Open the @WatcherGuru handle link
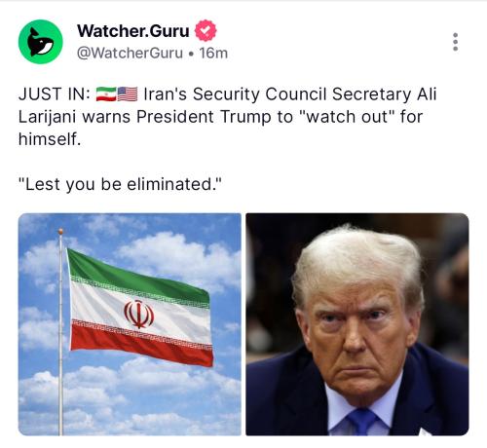 pos(130,53)
